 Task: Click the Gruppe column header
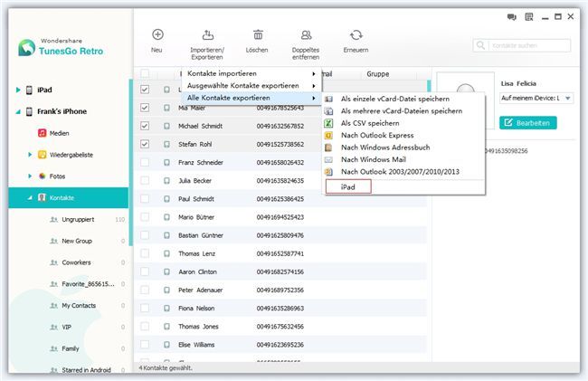tap(377, 74)
